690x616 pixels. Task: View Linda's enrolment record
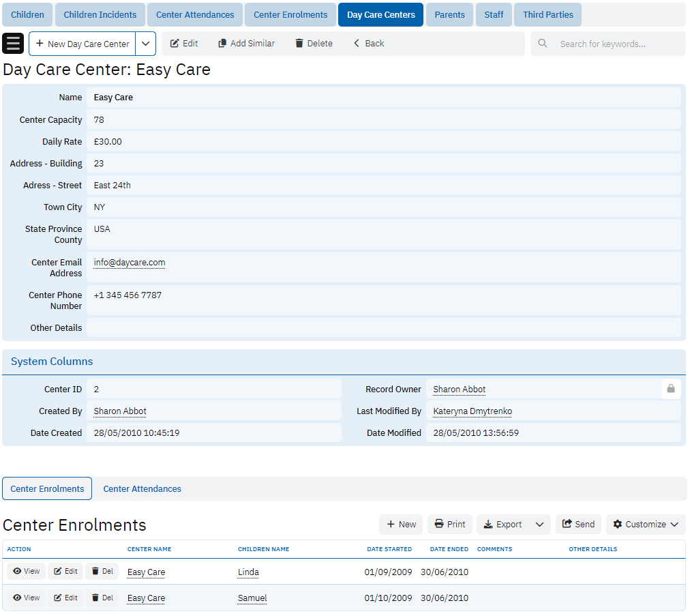coord(26,572)
